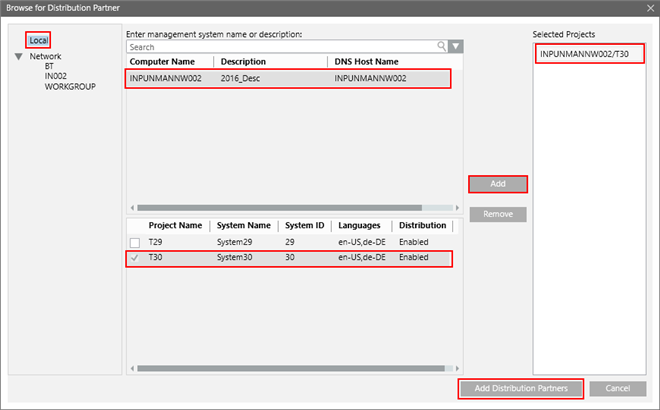Open the search filter dropdown arrow
This screenshot has width=660, height=410.
(455, 46)
